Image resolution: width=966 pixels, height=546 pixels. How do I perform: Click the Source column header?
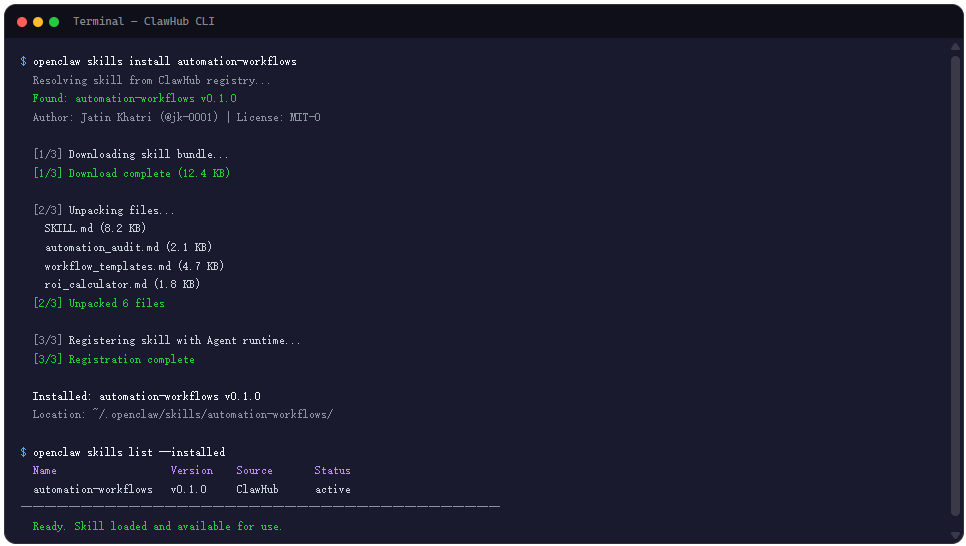tap(254, 471)
